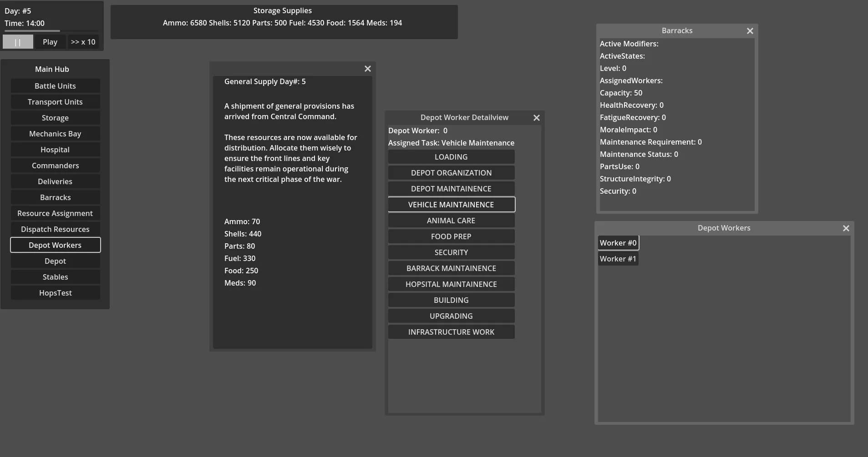Click Meds: 90 in the shipment
The height and width of the screenshot is (457, 868).
[x=240, y=283]
